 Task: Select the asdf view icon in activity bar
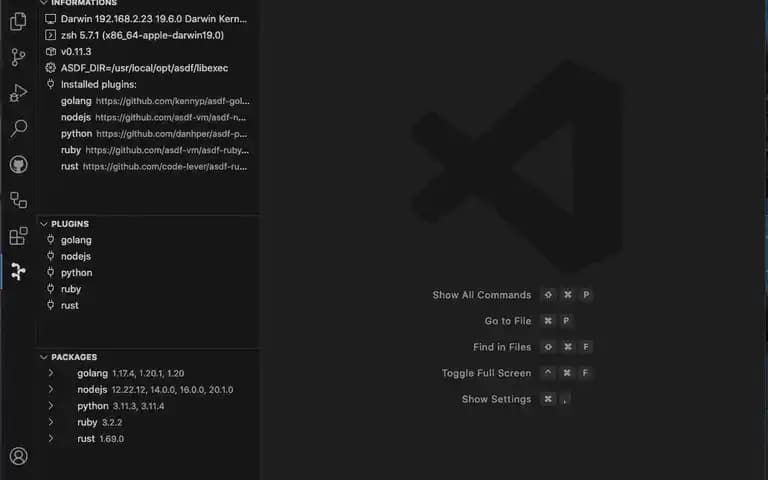[x=18, y=271]
